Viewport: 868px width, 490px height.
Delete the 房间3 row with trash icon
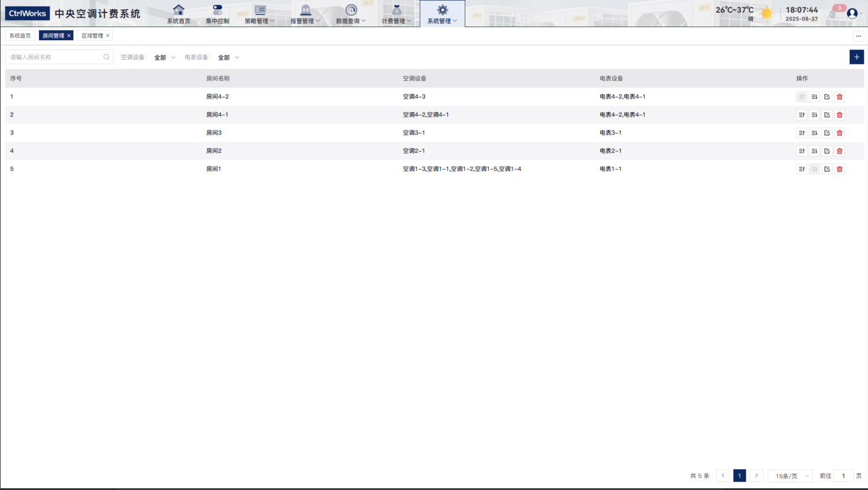click(840, 133)
